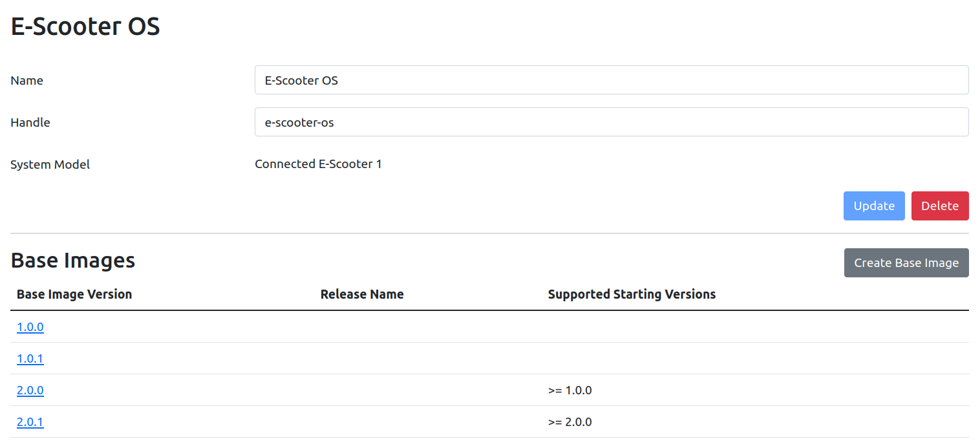This screenshot has width=980, height=448.
Task: Open base image version 1.0.0
Action: click(x=30, y=326)
